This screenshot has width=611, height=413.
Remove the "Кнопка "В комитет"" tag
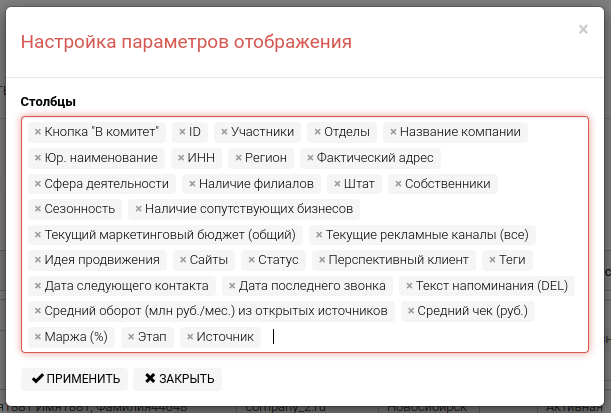pos(38,132)
